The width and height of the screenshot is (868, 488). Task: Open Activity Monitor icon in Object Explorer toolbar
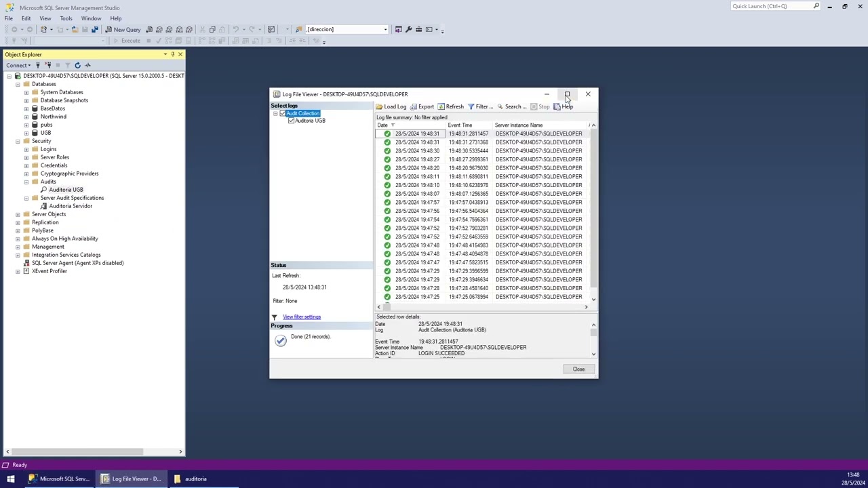coord(87,65)
